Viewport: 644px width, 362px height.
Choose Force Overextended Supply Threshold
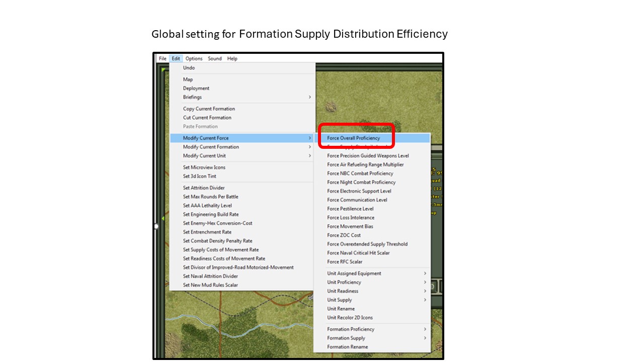[x=372, y=244]
